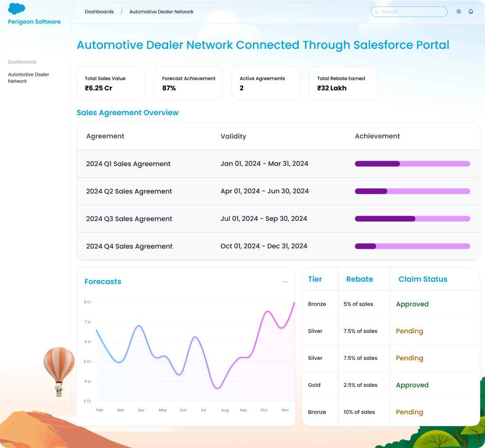The width and height of the screenshot is (485, 448).
Task: Click the Dashboards sidebar section heading
Action: [x=22, y=62]
